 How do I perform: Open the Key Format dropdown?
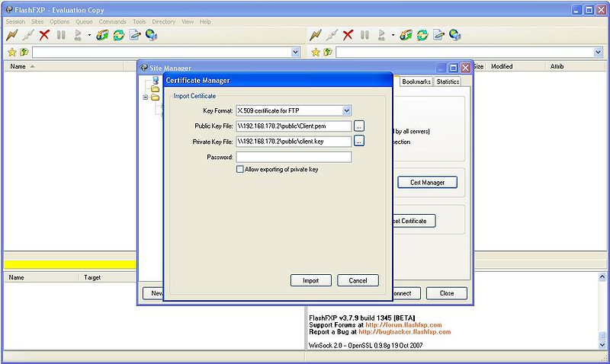(346, 110)
